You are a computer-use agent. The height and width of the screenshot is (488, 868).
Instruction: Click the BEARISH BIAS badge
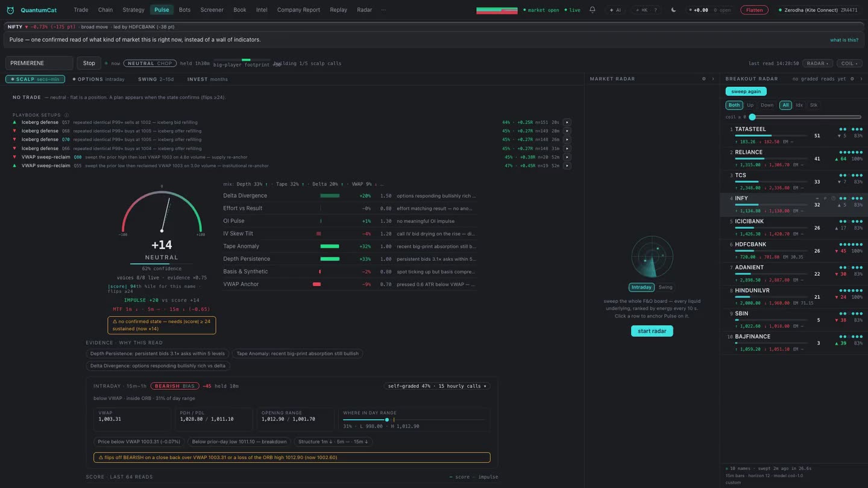click(x=175, y=386)
